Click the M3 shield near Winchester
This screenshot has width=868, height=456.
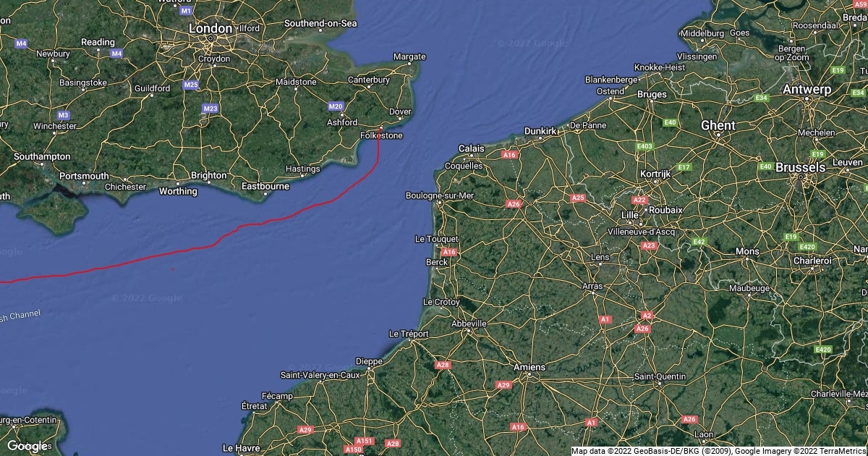(64, 115)
